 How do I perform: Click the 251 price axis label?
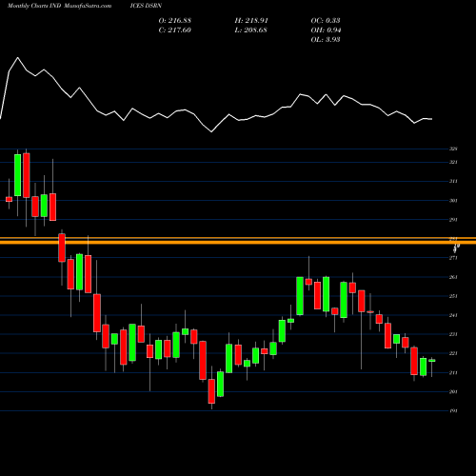[x=453, y=296]
